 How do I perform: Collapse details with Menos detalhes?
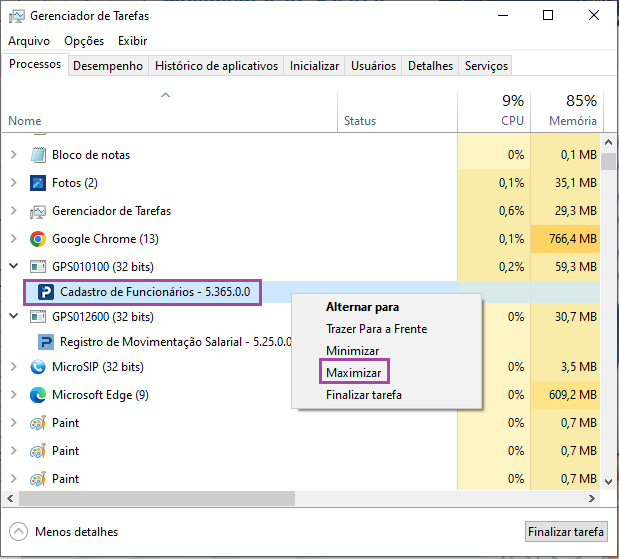point(64,532)
